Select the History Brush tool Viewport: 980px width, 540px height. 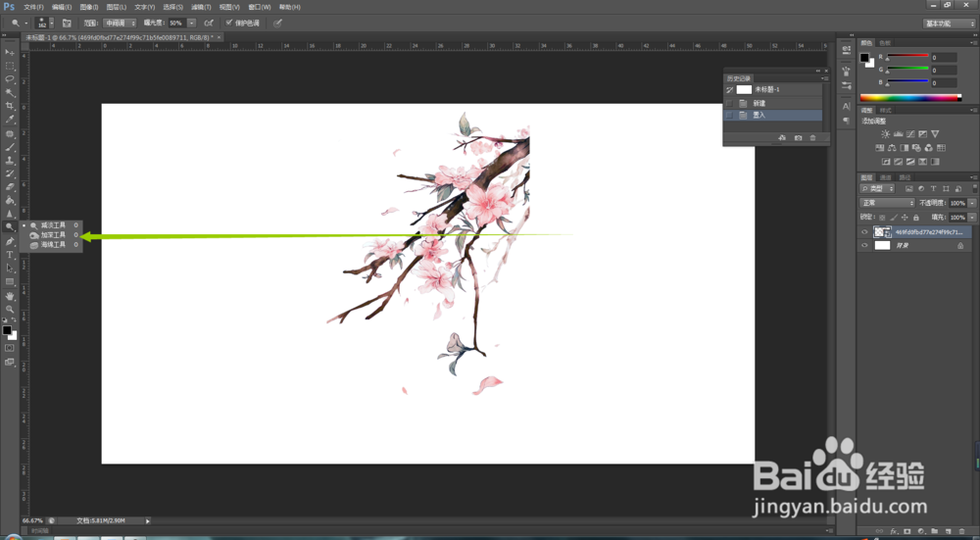[x=10, y=173]
